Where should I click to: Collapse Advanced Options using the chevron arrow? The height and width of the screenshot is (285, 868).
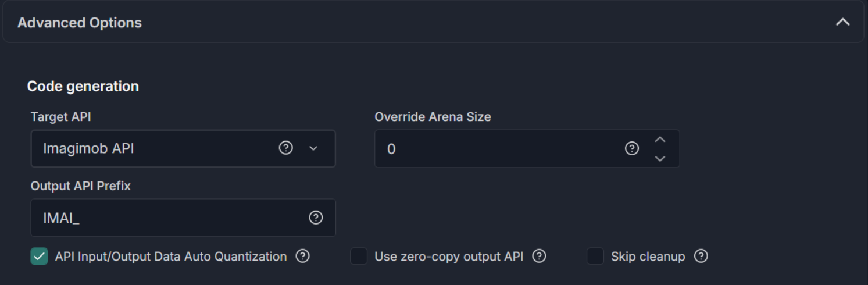[842, 22]
